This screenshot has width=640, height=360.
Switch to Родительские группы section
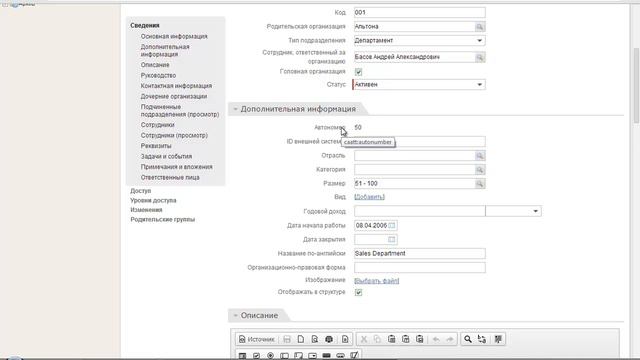163,220
